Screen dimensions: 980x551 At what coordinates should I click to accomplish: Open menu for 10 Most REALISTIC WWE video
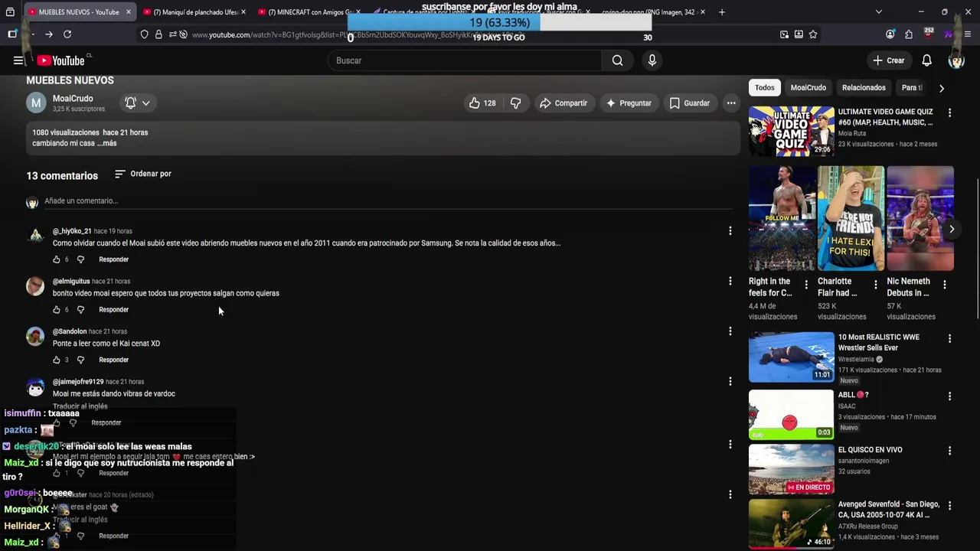click(950, 338)
